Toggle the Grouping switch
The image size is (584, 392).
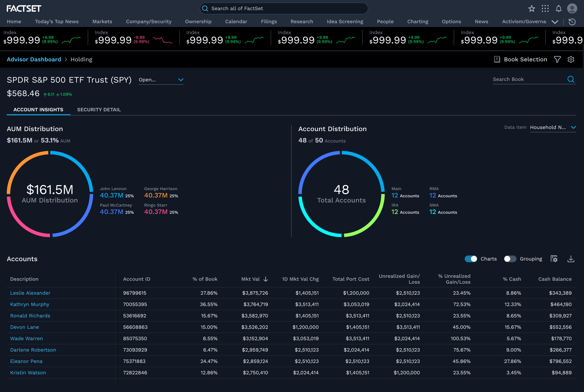click(x=510, y=259)
